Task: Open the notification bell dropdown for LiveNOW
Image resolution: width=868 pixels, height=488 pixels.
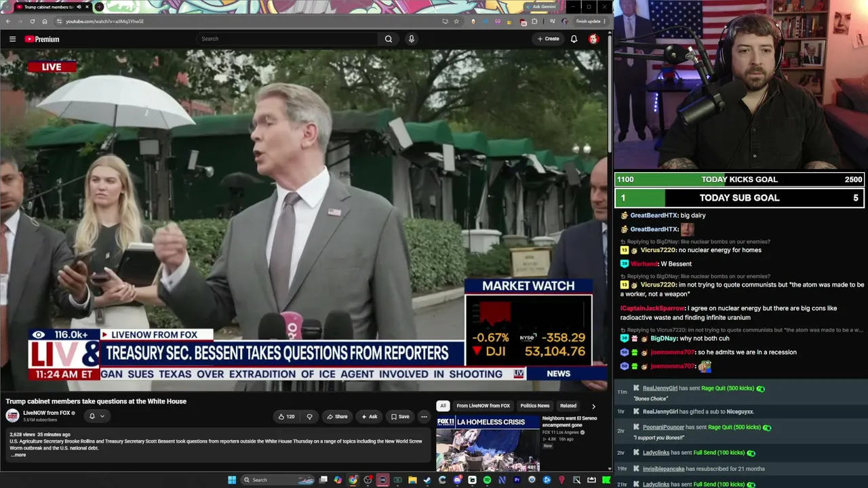Action: (x=96, y=416)
